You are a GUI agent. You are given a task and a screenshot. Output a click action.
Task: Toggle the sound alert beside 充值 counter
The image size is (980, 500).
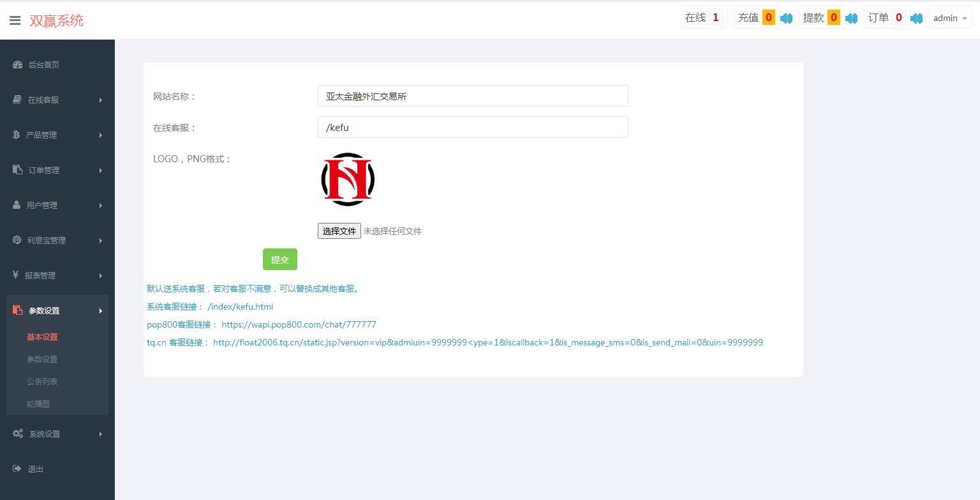786,18
